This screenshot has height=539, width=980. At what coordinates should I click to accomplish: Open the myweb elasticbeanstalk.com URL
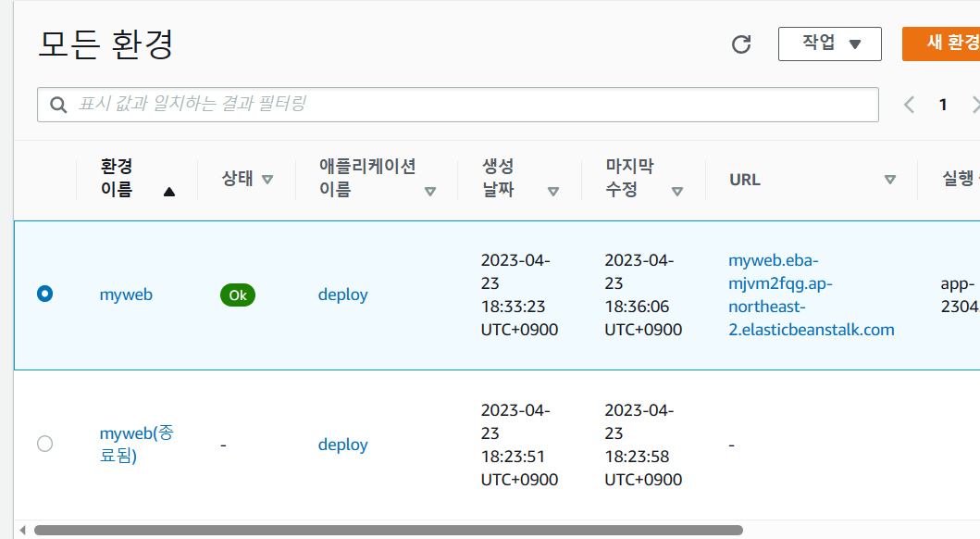pos(812,295)
